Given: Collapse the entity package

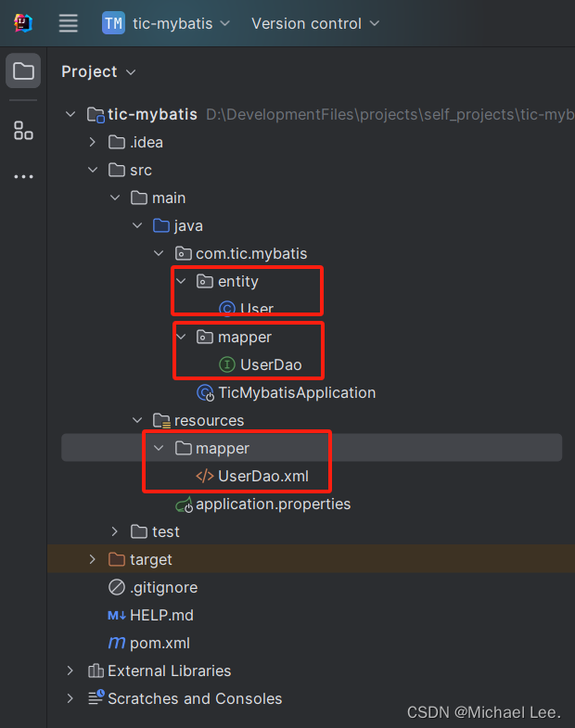Looking at the screenshot, I should click(182, 281).
